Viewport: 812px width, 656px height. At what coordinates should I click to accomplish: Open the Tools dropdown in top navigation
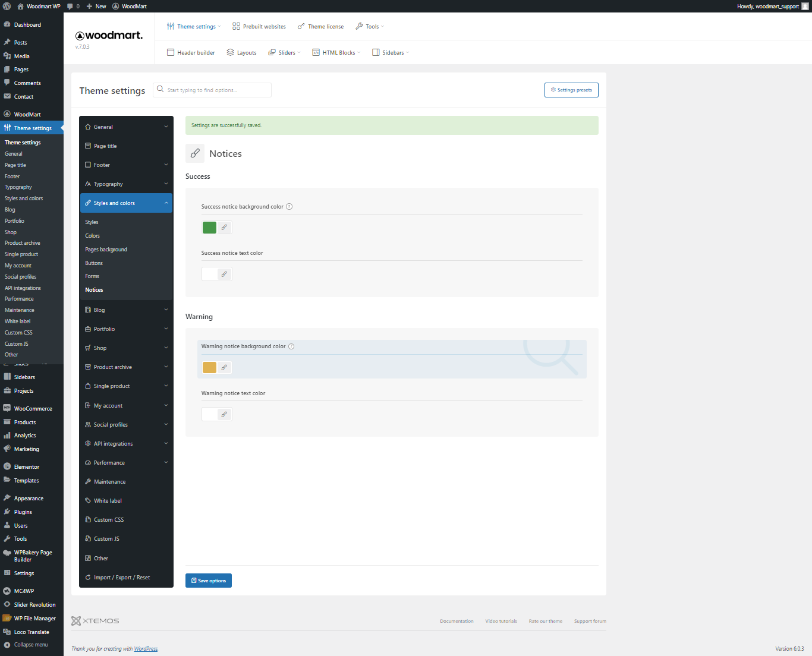pos(370,26)
